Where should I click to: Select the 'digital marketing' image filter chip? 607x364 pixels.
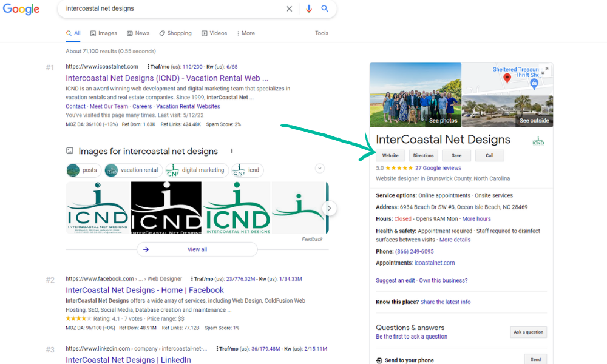point(197,170)
